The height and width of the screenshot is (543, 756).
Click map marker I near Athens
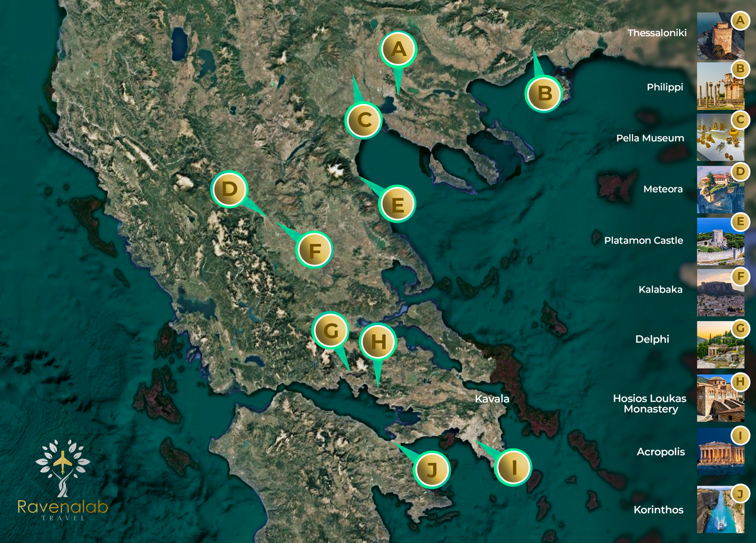pos(513,467)
